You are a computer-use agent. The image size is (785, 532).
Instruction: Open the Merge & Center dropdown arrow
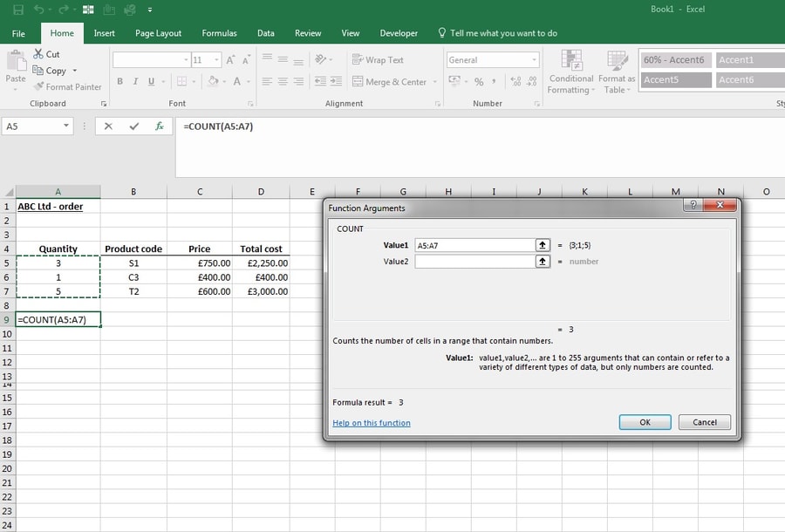point(434,82)
